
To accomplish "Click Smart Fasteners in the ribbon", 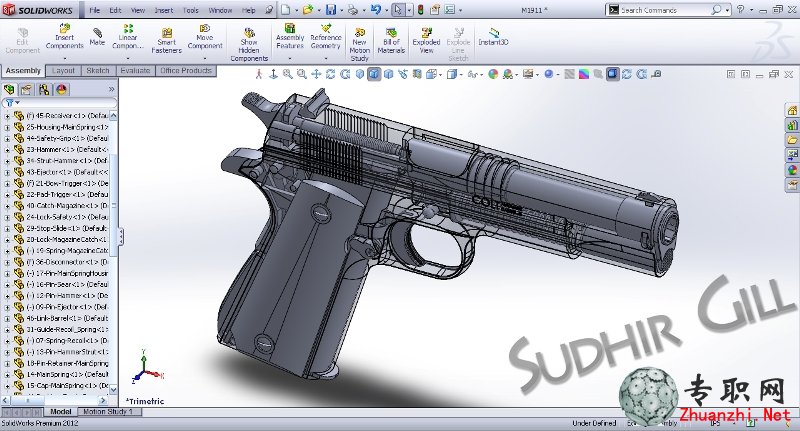I will pos(166,41).
